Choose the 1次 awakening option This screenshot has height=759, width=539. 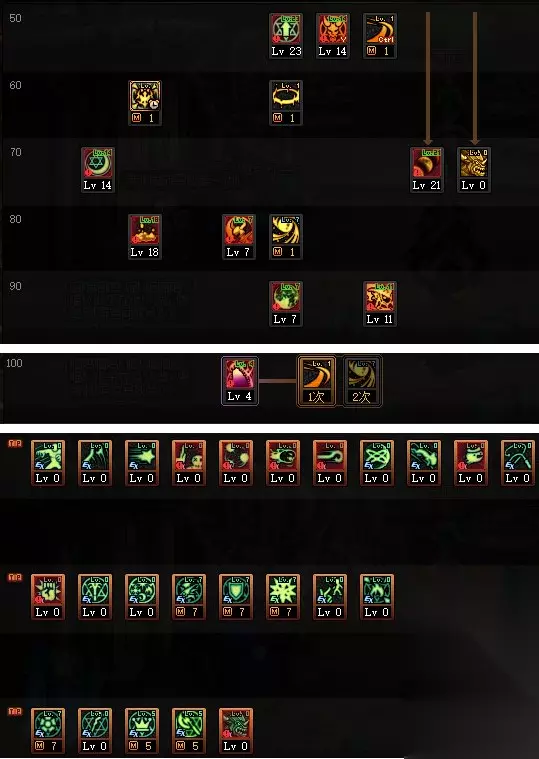pyautogui.click(x=316, y=381)
